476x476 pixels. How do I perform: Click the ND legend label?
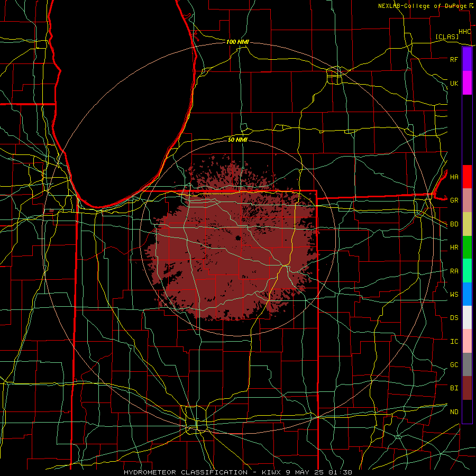coord(454,412)
